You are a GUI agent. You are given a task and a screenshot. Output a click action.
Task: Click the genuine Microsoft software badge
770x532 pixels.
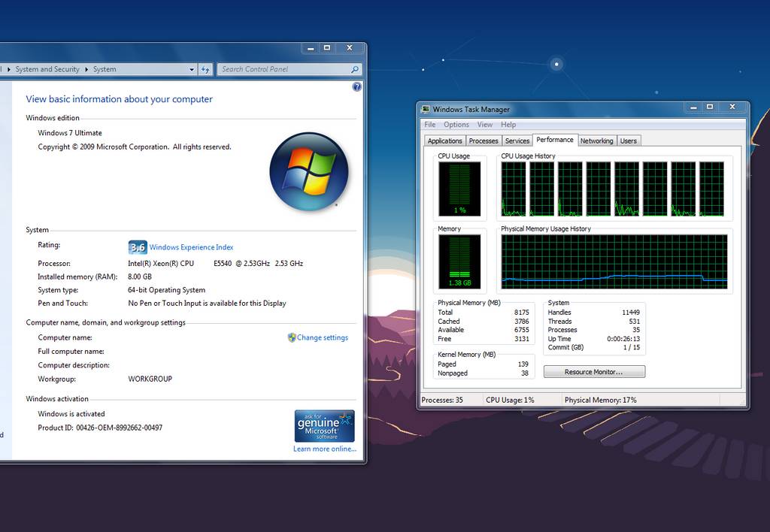click(x=325, y=426)
